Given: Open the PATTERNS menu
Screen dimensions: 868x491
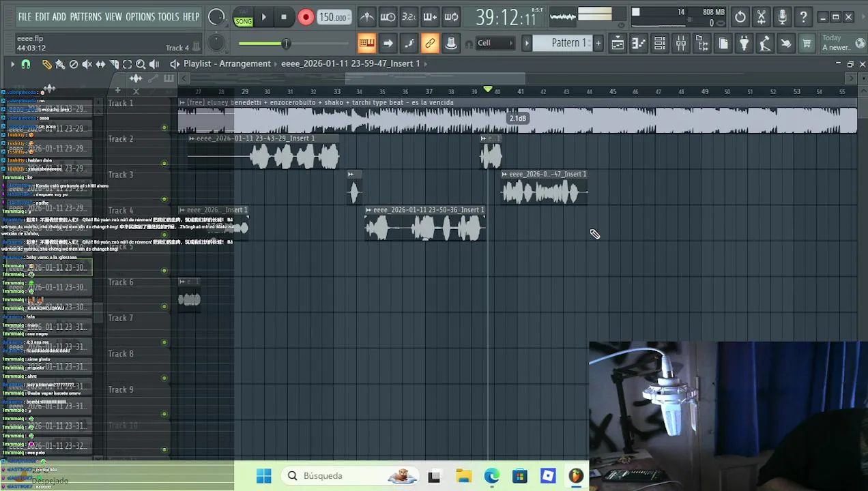Looking at the screenshot, I should pos(85,17).
